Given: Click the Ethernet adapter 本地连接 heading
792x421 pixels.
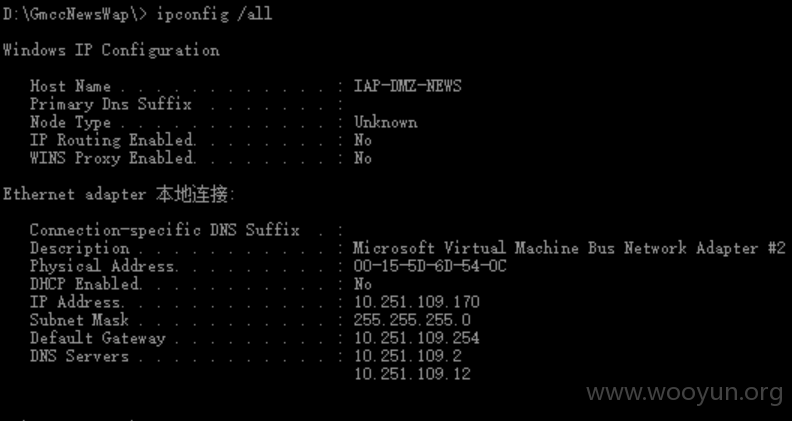Looking at the screenshot, I should pos(119,194).
